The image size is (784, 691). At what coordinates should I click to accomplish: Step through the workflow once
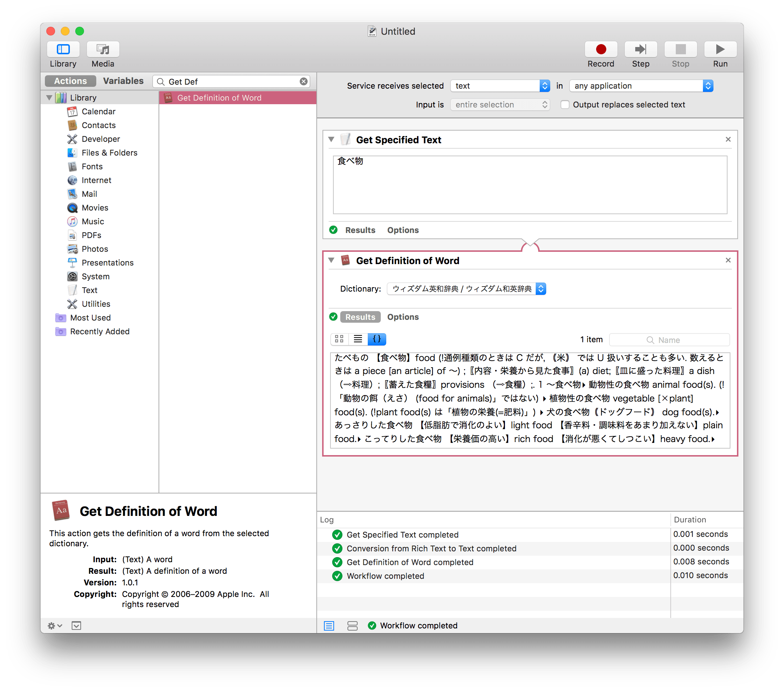[640, 49]
